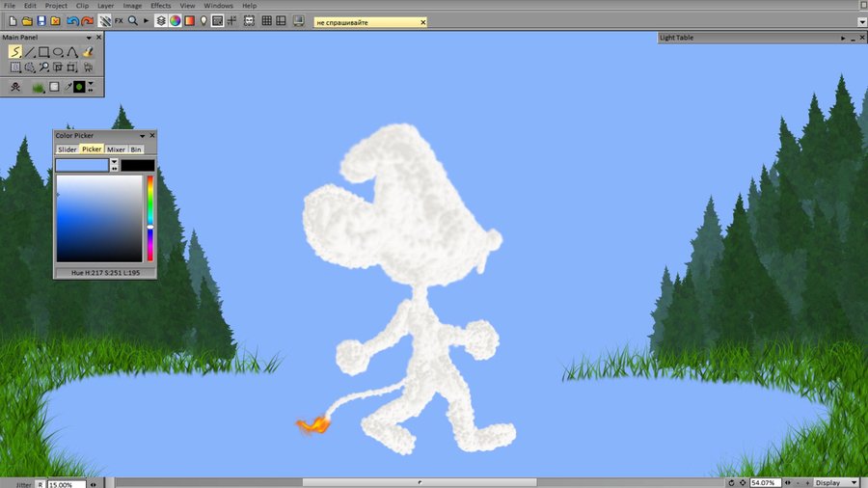Viewport: 868px width, 488px height.
Task: Open the Layer menu
Action: pyautogui.click(x=106, y=6)
